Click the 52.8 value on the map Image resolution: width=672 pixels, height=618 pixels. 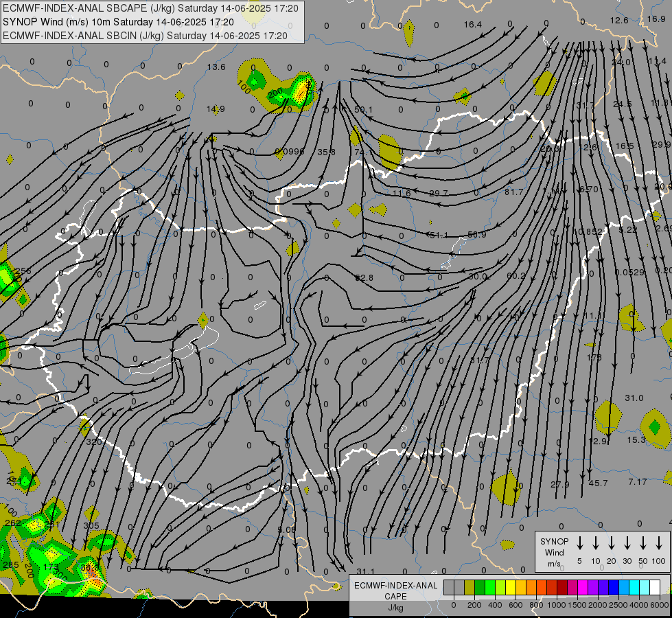364,278
